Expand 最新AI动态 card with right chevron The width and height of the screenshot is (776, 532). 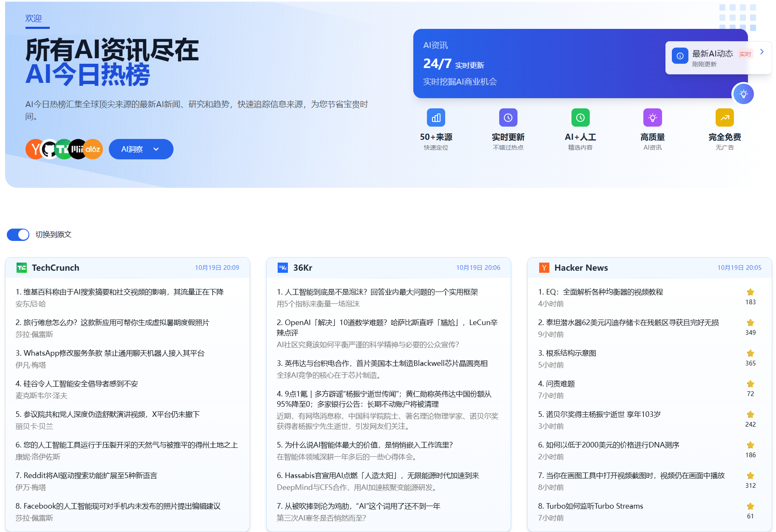click(x=762, y=52)
